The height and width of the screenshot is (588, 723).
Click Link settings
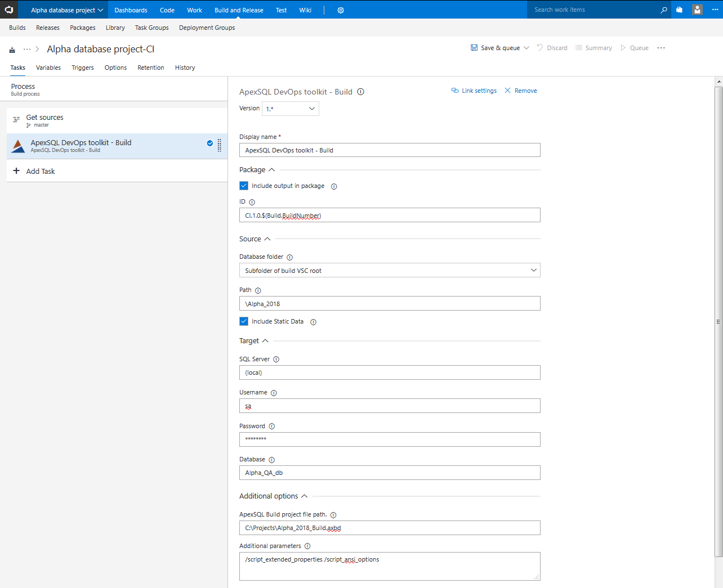click(474, 91)
